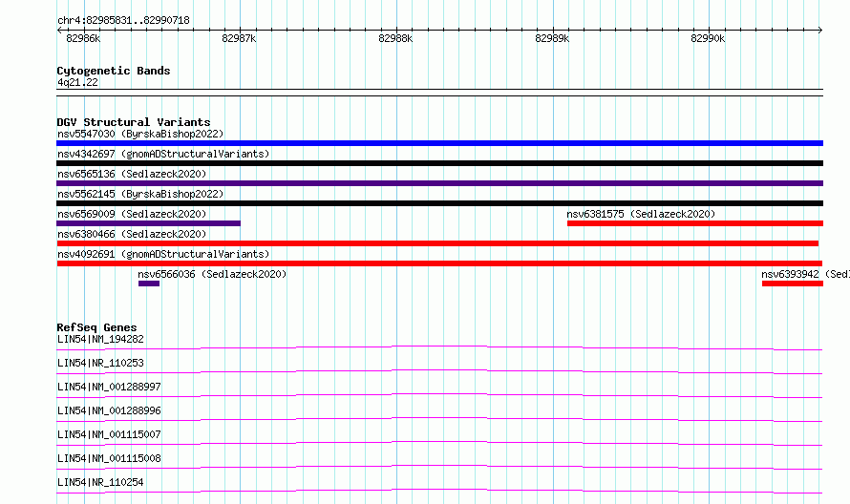Click the 82990k ruler label
850x504 pixels.
point(708,38)
